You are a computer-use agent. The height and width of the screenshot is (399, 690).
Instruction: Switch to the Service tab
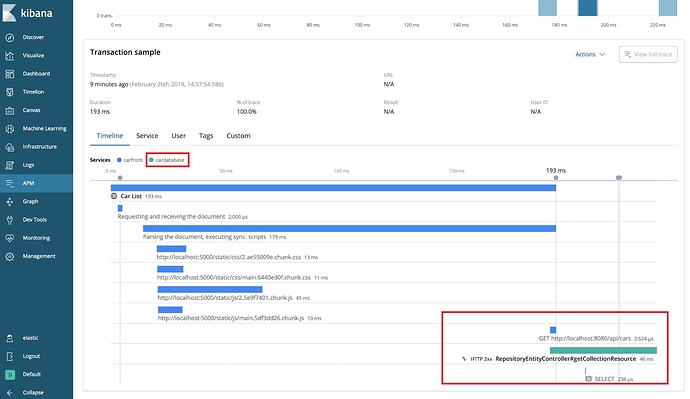click(147, 136)
